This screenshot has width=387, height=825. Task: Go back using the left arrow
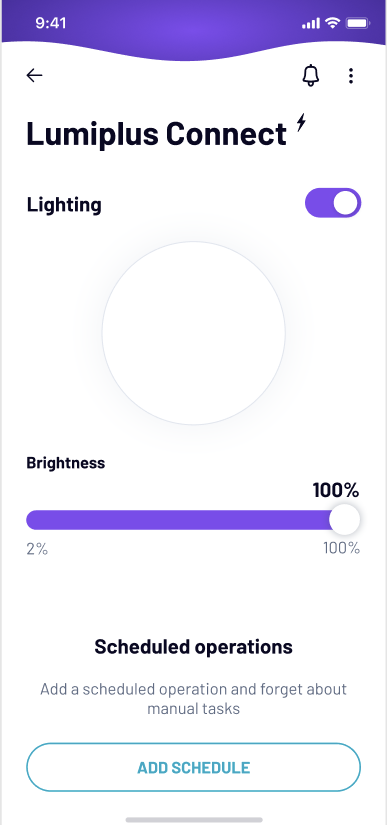(34, 76)
